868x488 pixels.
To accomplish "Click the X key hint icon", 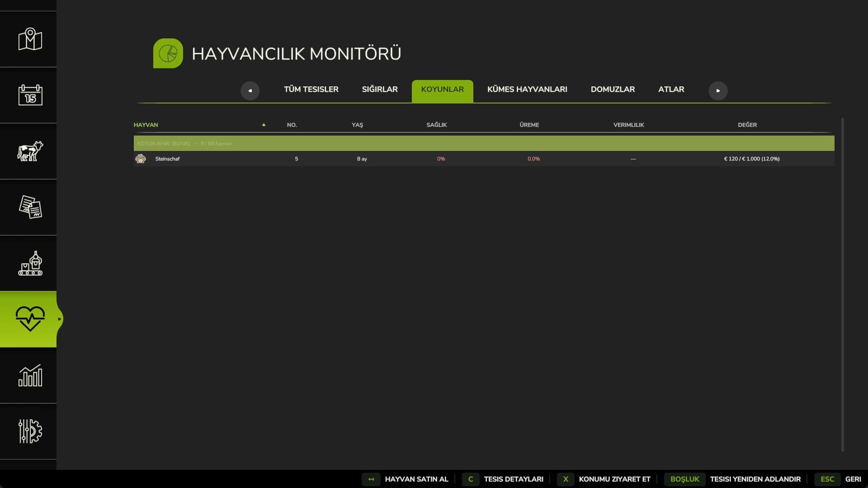I will click(566, 479).
